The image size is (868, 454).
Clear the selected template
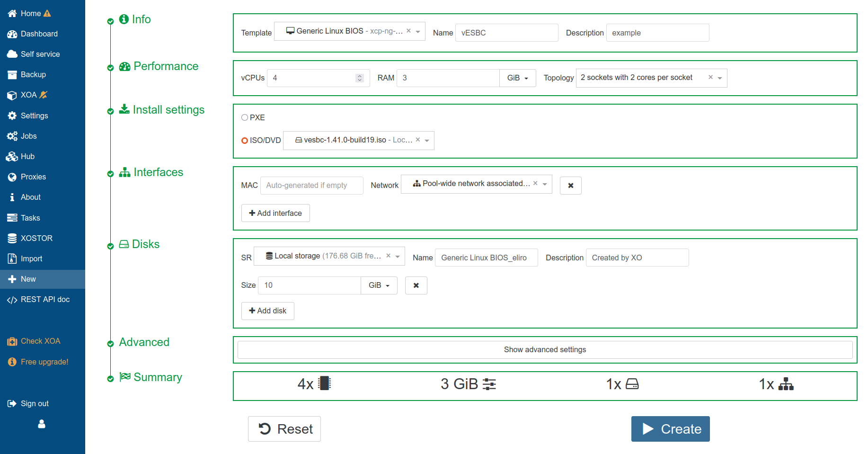408,31
